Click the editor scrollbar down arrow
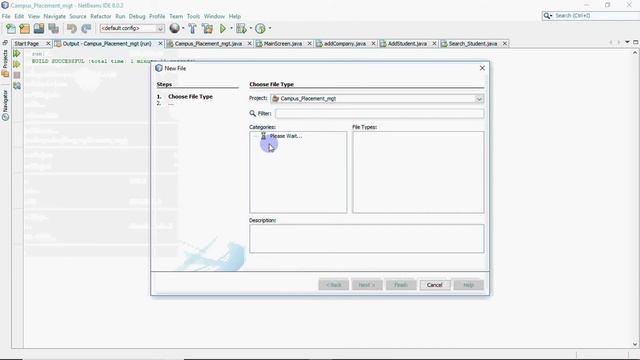The image size is (640, 360). pos(635,344)
